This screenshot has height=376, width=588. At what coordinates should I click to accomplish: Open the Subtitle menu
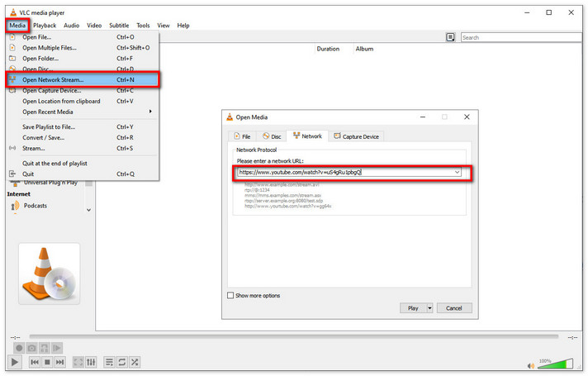pyautogui.click(x=119, y=26)
